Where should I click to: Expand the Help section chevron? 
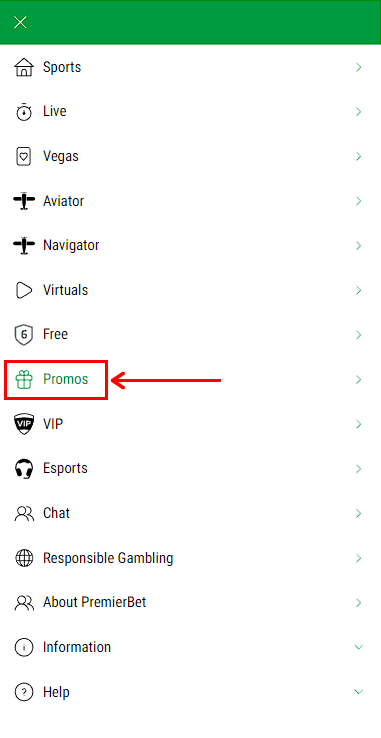click(x=359, y=692)
